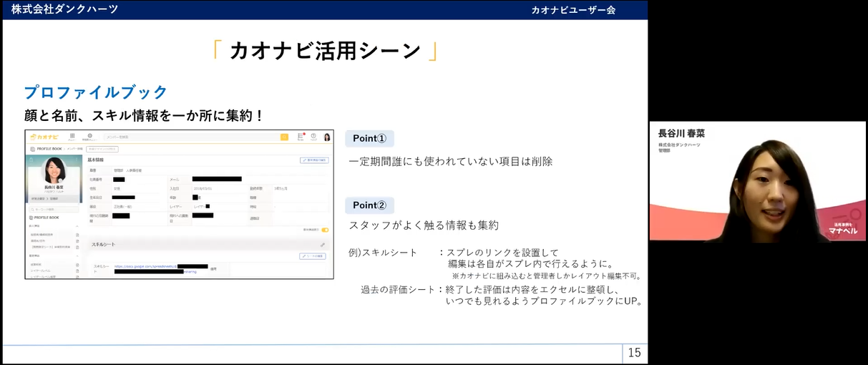Viewport: 868px width, 365px height.
Task: Click the プロファイルブック blue heading
Action: (95, 92)
